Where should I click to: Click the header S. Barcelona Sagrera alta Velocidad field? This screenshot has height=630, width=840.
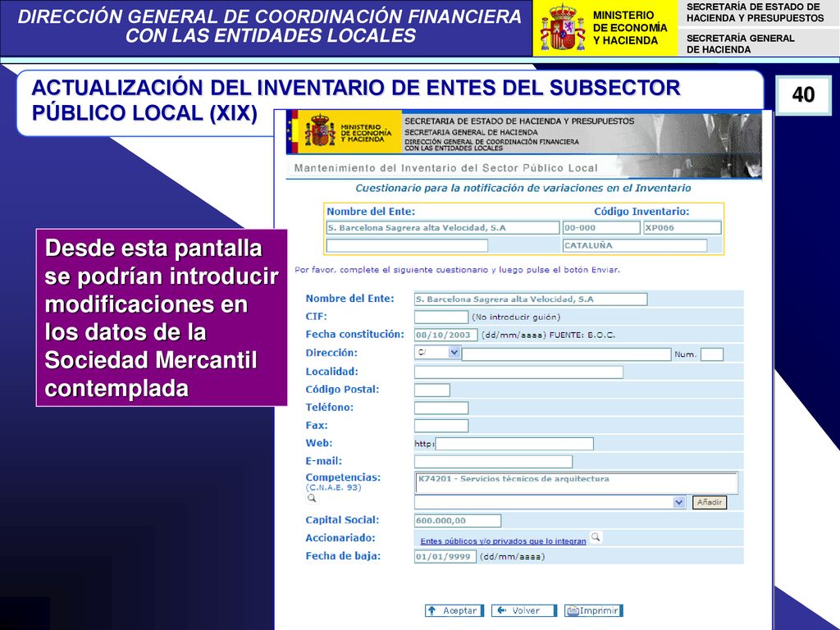[442, 228]
